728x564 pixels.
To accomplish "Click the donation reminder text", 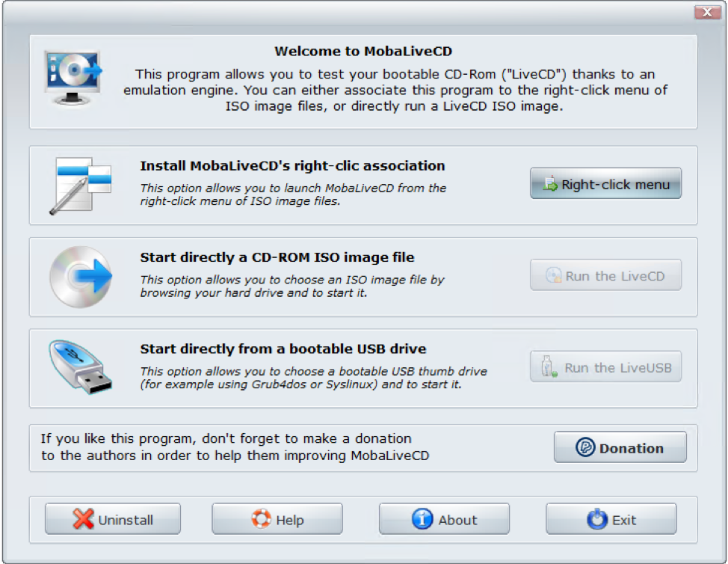I will click(235, 447).
